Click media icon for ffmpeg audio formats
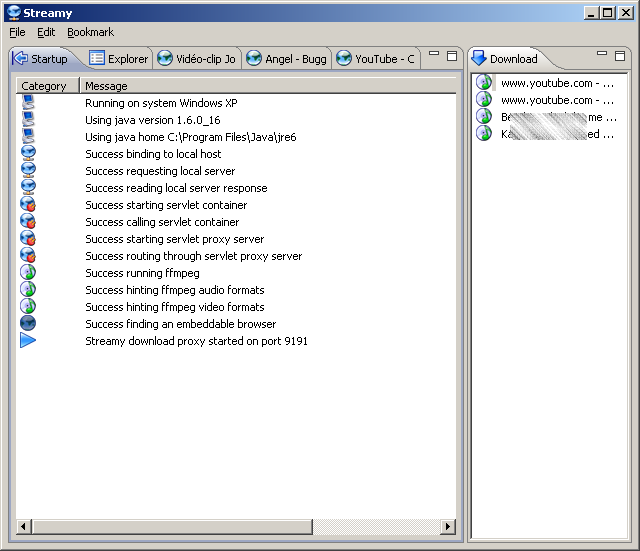This screenshot has width=640, height=551. tap(28, 289)
